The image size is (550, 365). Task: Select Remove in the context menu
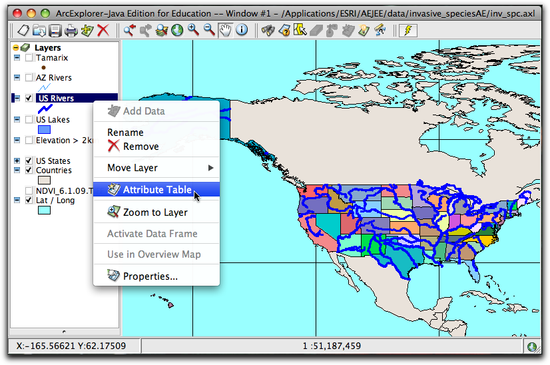[x=156, y=146]
